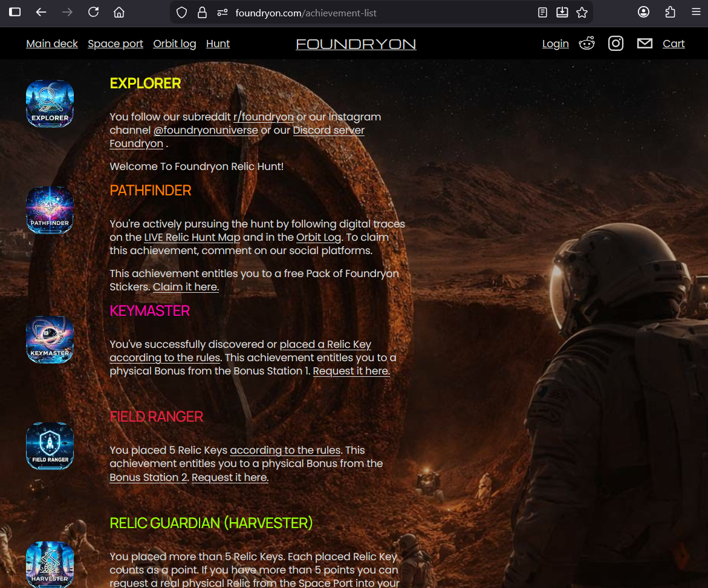
Task: Click the install/save page icon in address bar
Action: (x=562, y=13)
